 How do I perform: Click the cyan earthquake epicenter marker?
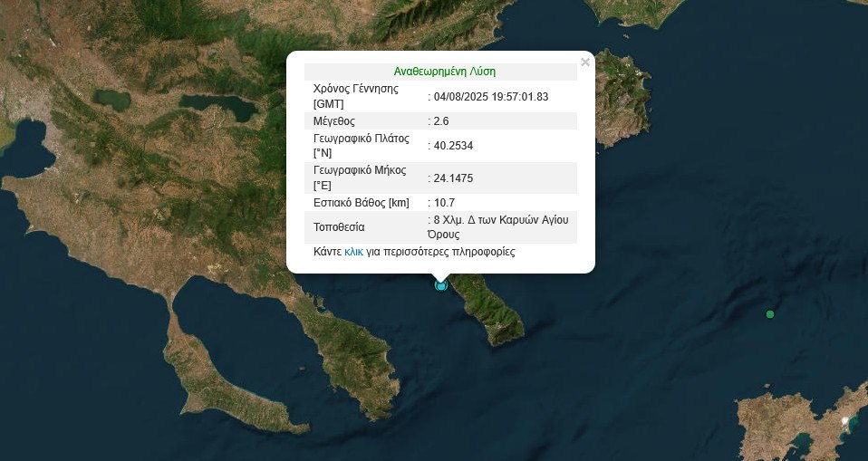[x=441, y=285]
